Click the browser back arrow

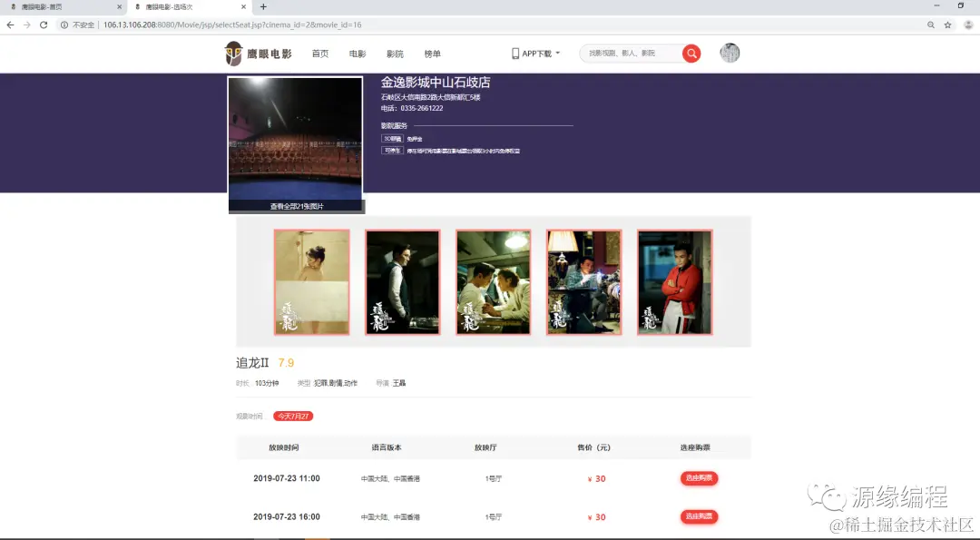(x=10, y=25)
